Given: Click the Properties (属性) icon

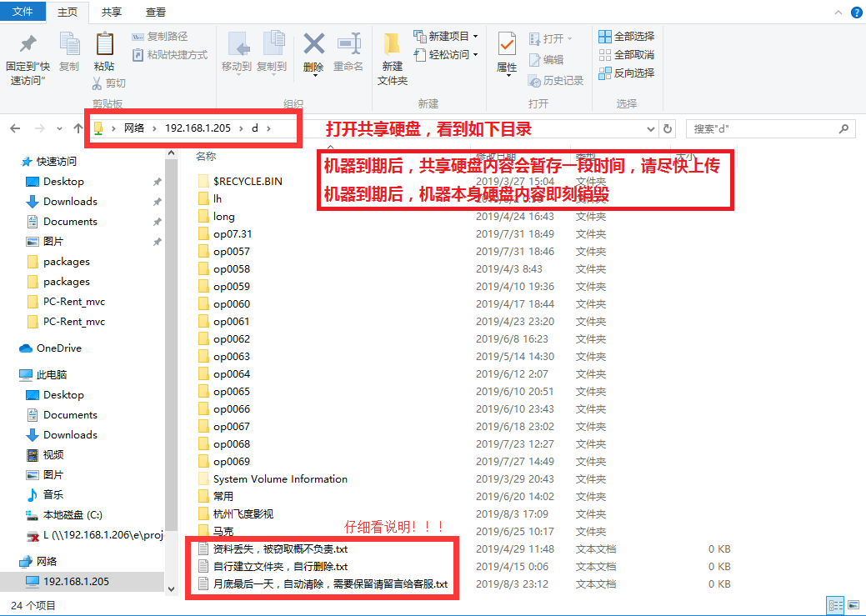Looking at the screenshot, I should [x=507, y=44].
